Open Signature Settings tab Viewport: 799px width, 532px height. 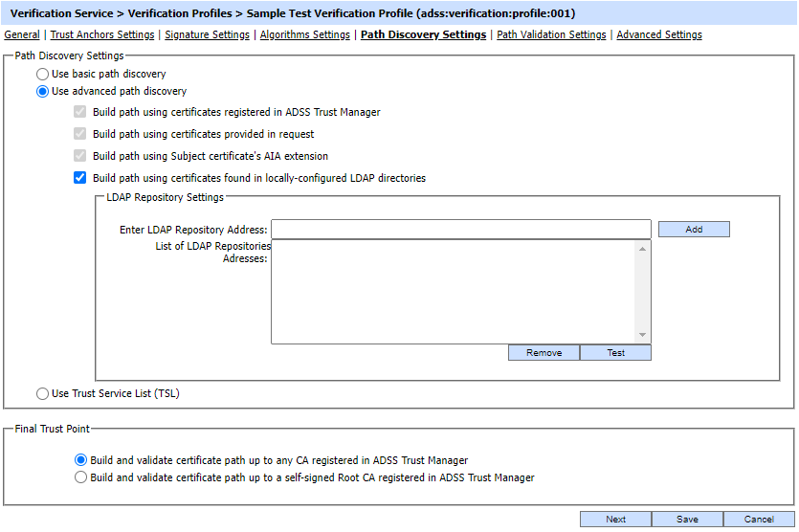click(x=207, y=34)
